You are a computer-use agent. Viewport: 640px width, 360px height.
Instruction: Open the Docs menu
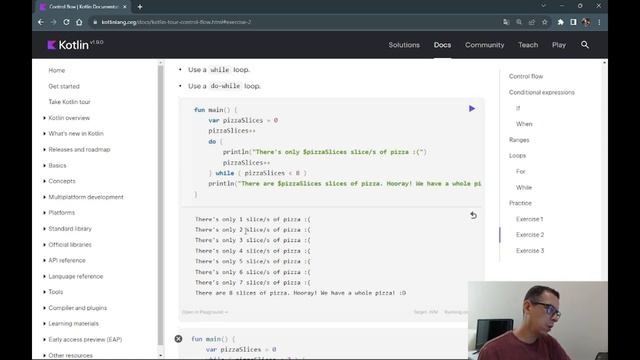442,45
